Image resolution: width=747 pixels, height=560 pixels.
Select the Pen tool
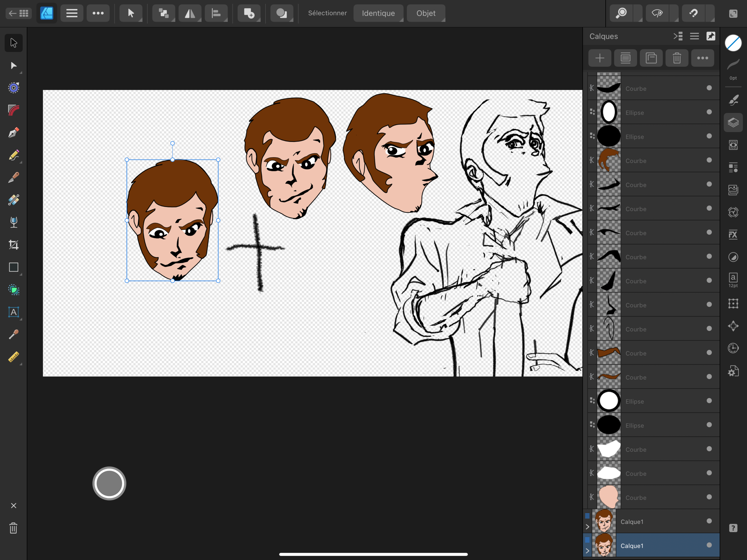point(13,133)
